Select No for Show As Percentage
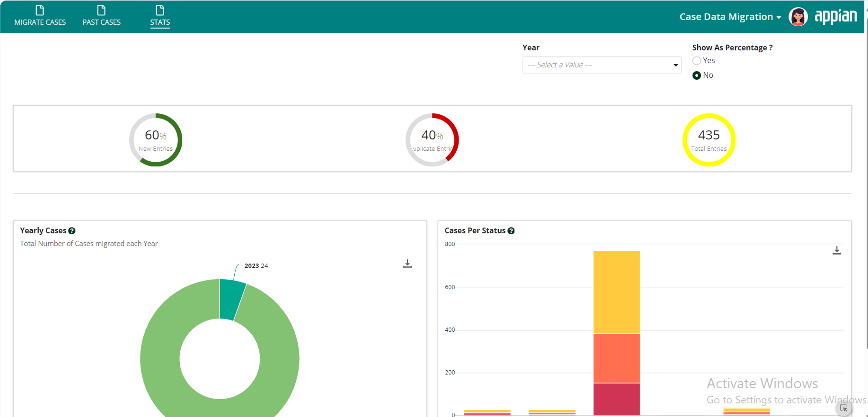868x417 pixels. tap(696, 75)
